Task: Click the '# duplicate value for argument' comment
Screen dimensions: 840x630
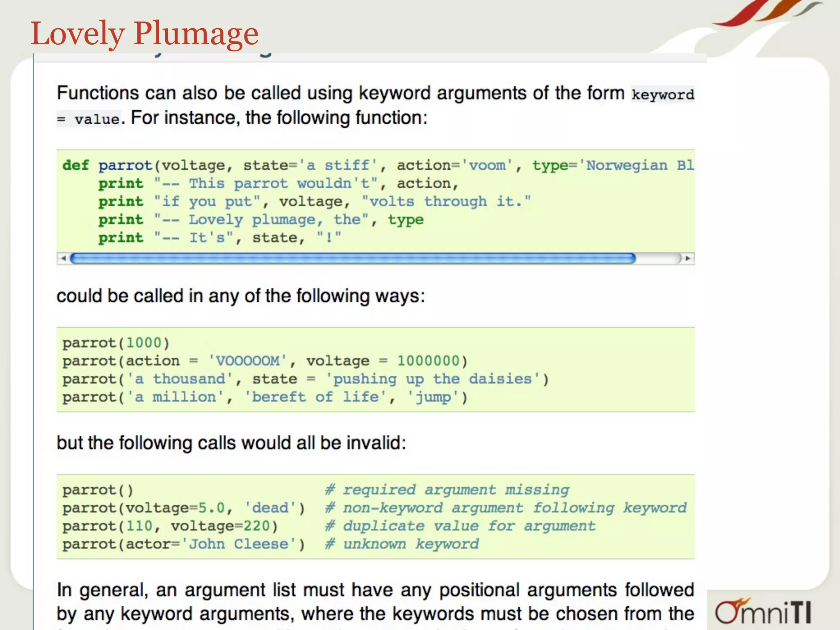Action: (x=460, y=526)
